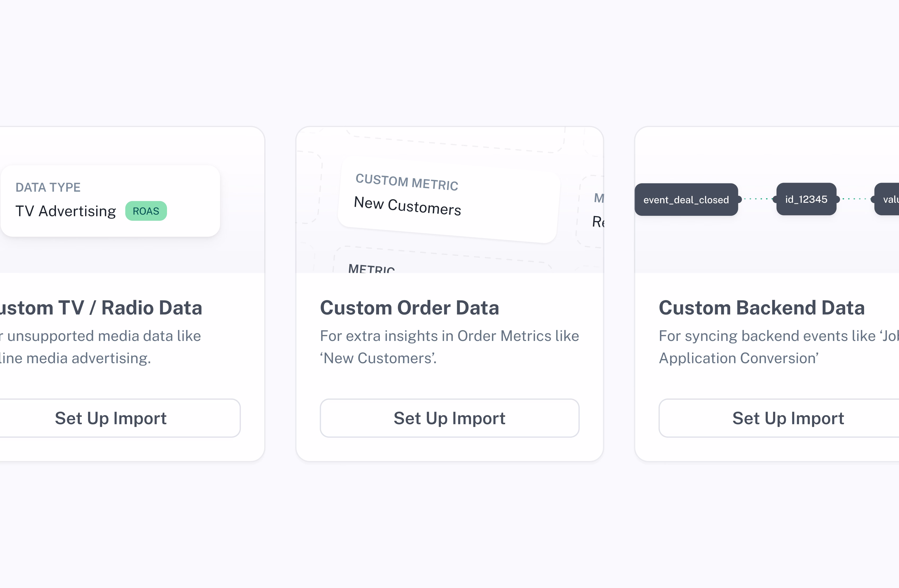This screenshot has width=899, height=588.
Task: Click the 'unsupported media data like' description line
Action: (100, 336)
